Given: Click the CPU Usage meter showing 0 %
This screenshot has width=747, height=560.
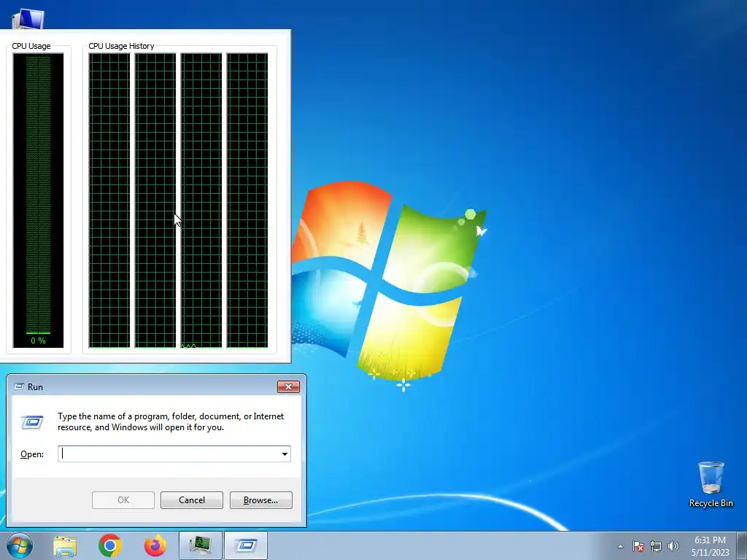Looking at the screenshot, I should 38,201.
